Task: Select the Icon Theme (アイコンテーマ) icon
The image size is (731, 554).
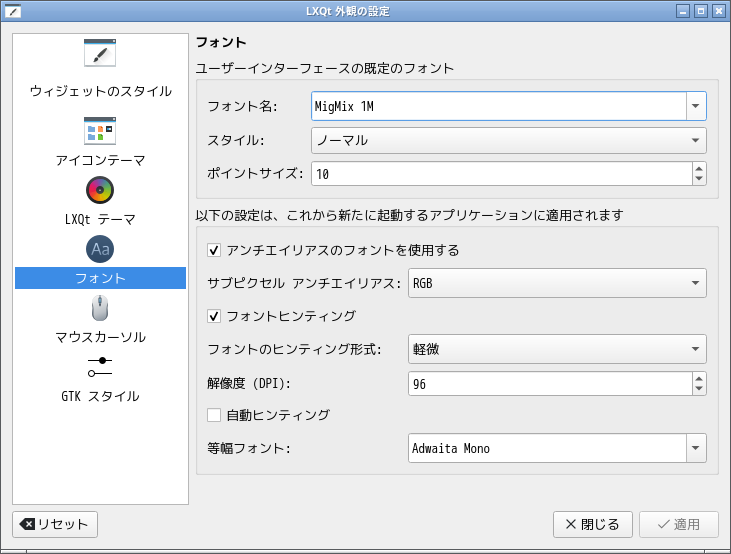Action: coord(100,130)
